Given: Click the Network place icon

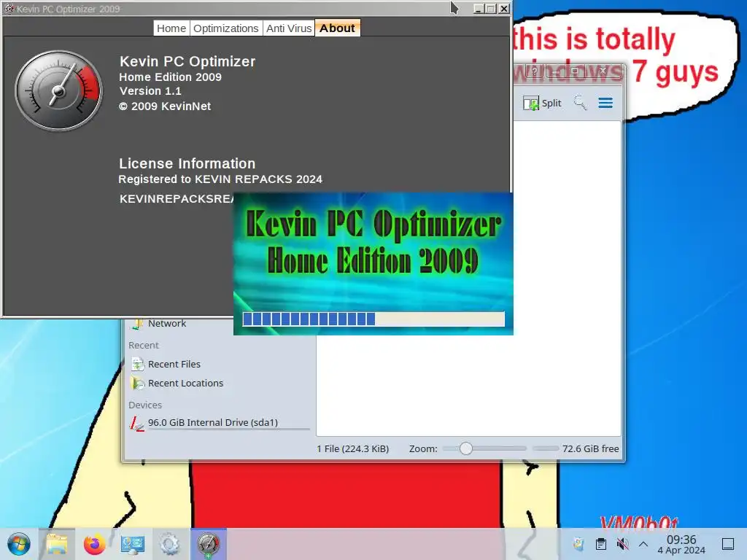Looking at the screenshot, I should [138, 324].
